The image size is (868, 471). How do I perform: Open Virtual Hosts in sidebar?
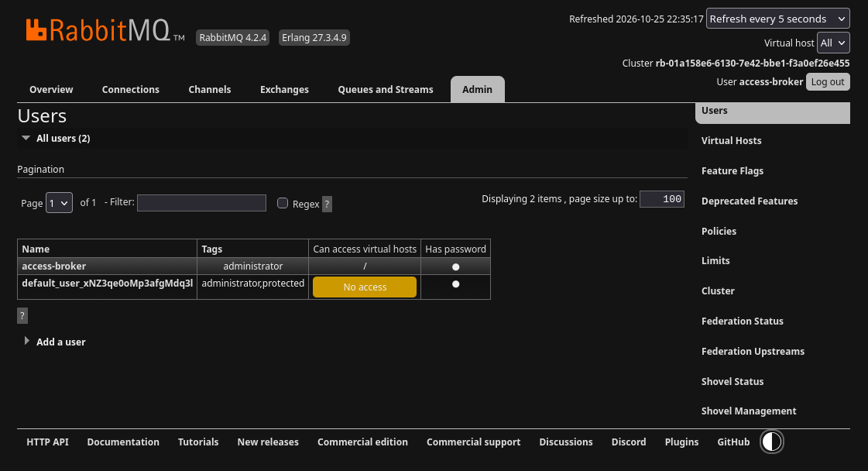pos(731,141)
